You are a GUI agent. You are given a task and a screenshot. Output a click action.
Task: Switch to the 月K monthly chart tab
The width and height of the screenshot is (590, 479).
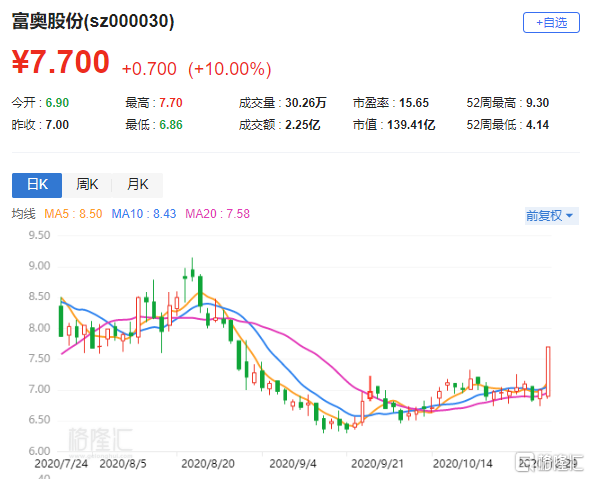point(137,185)
